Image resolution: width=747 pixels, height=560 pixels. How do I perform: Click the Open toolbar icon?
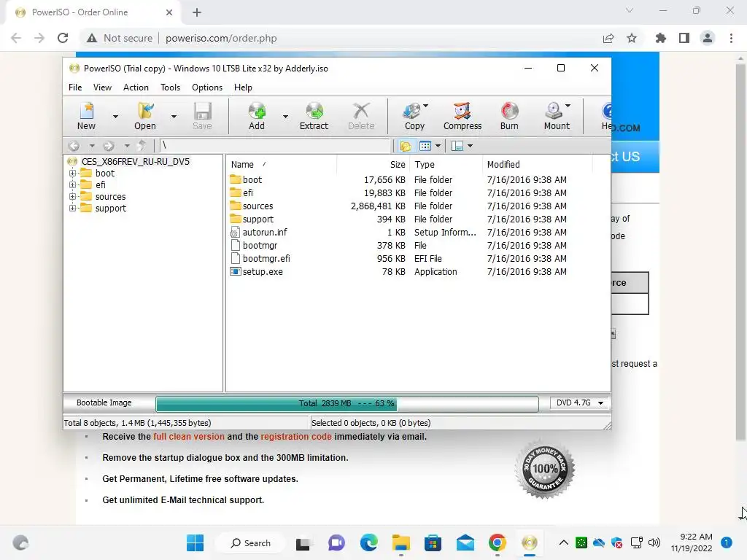pos(145,116)
